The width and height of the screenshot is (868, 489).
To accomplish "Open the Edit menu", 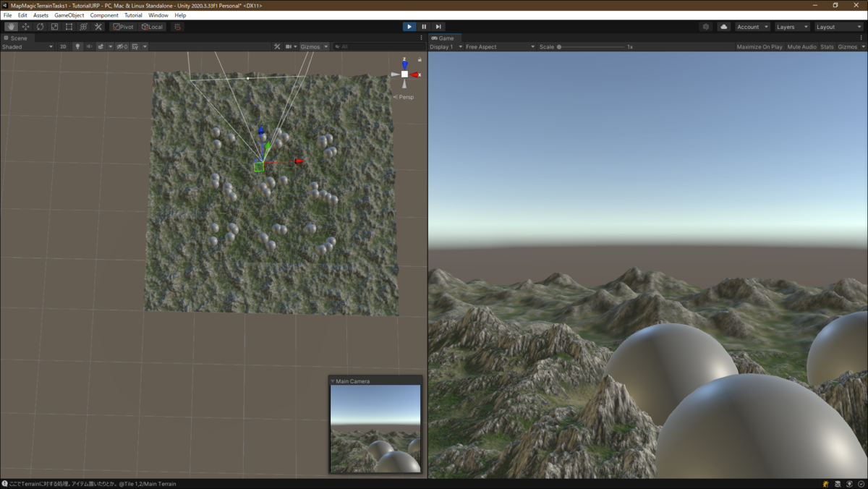I will pos(22,15).
